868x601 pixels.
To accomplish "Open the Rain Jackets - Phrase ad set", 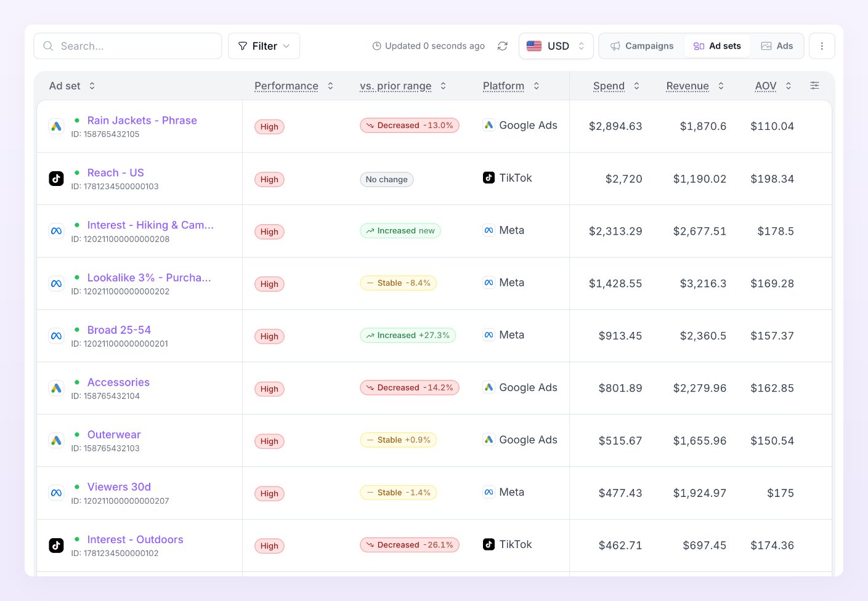I will pos(142,121).
